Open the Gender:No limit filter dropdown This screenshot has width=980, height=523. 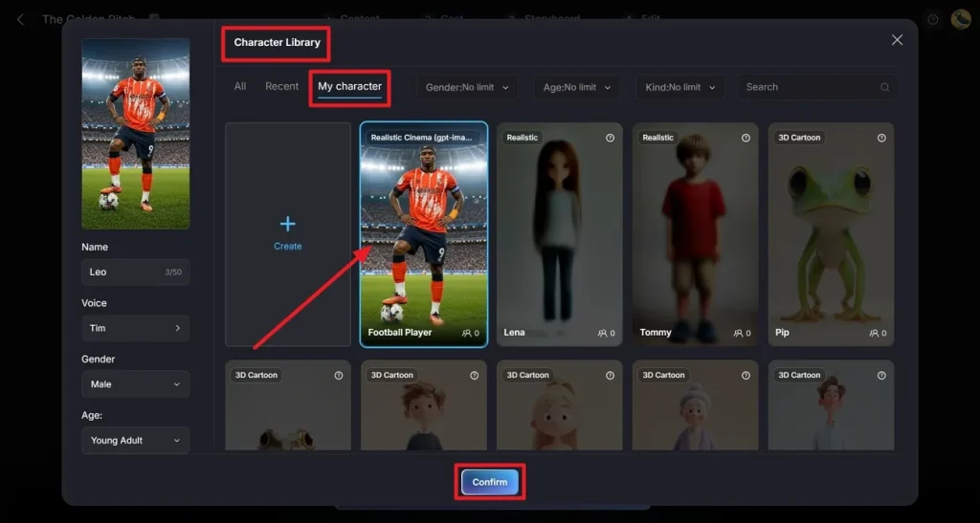coord(467,87)
